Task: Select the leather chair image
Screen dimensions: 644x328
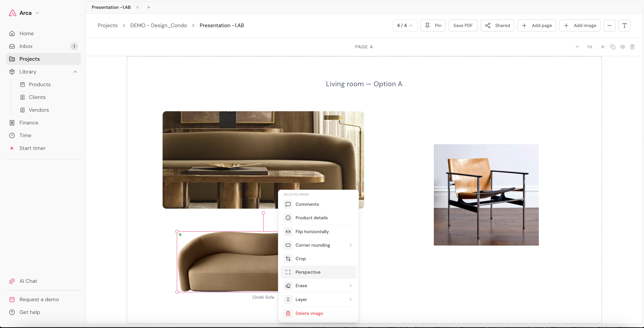Action: click(486, 195)
